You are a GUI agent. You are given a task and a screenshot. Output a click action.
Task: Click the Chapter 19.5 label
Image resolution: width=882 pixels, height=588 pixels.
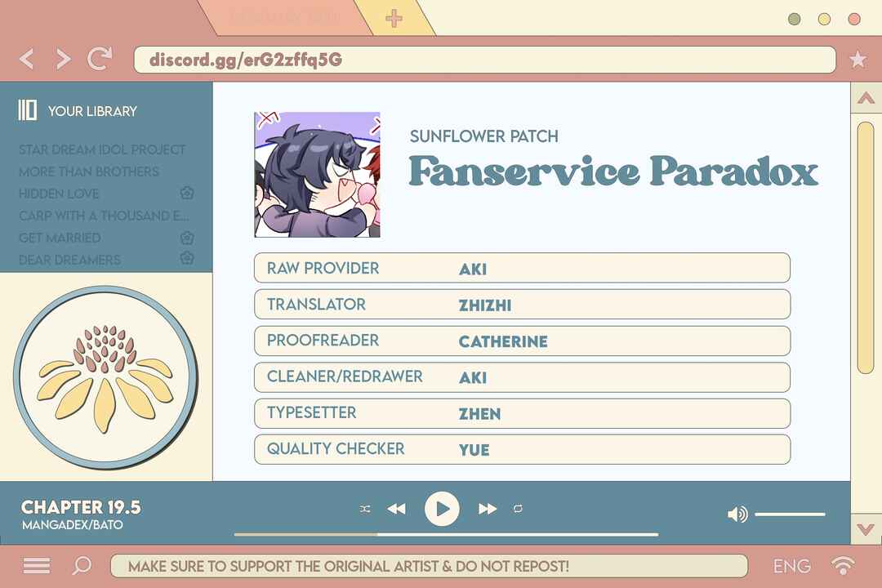[81, 507]
